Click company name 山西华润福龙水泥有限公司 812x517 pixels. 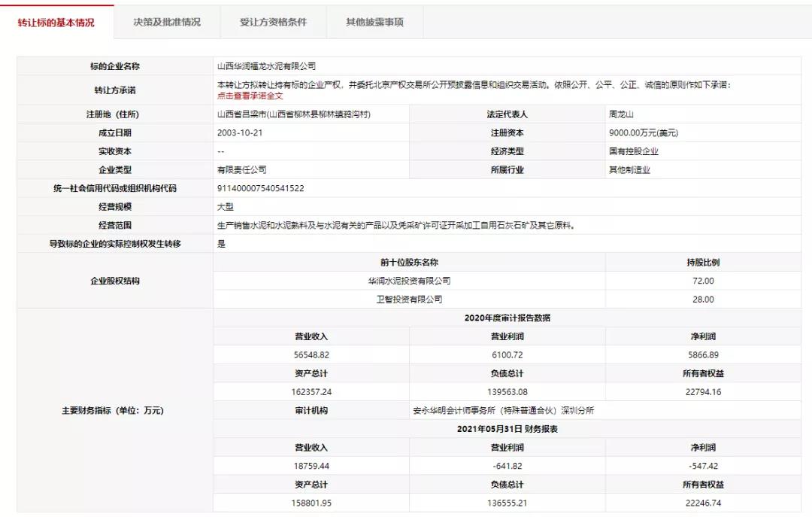tap(266, 66)
